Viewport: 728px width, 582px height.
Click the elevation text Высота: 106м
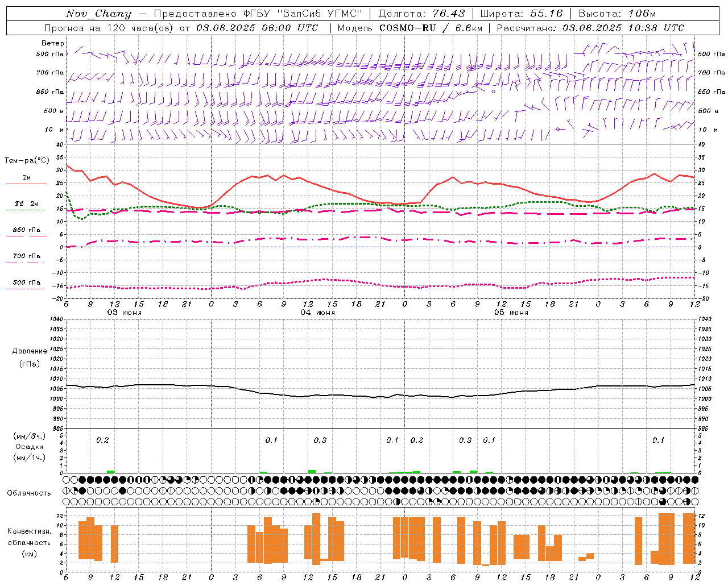[617, 14]
